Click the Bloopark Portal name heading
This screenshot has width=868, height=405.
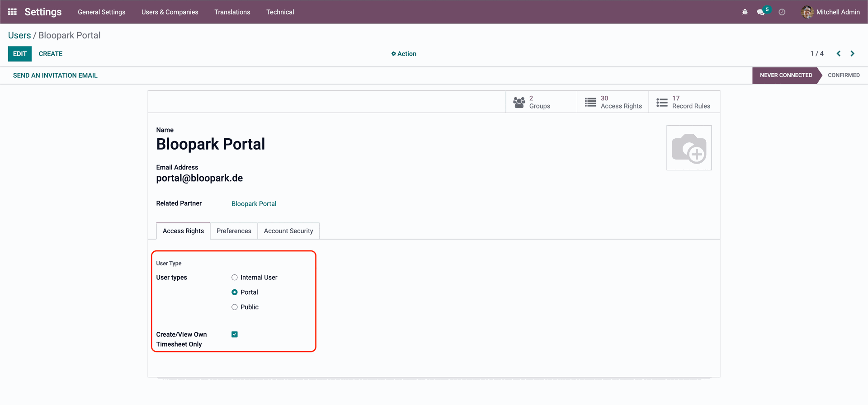pos(211,144)
